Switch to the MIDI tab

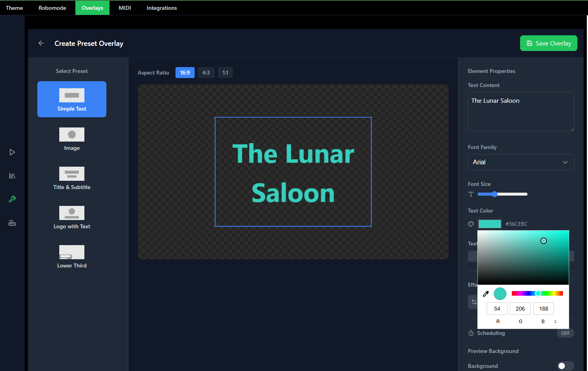coord(125,8)
